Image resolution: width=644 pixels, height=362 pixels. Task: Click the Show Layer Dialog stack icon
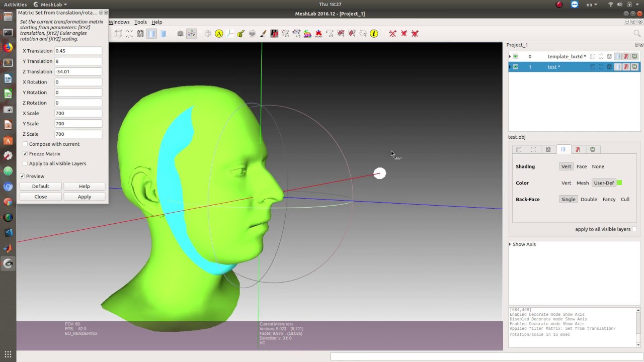click(180, 34)
